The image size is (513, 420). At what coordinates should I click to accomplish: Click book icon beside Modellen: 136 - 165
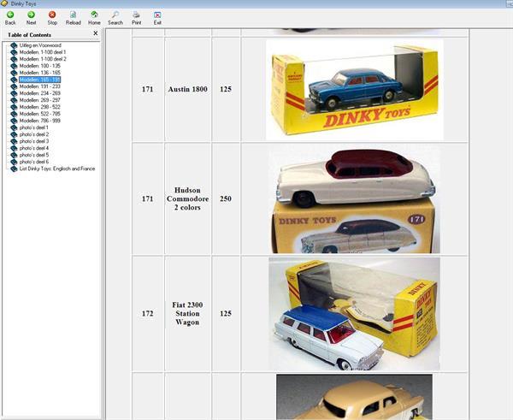[14, 73]
